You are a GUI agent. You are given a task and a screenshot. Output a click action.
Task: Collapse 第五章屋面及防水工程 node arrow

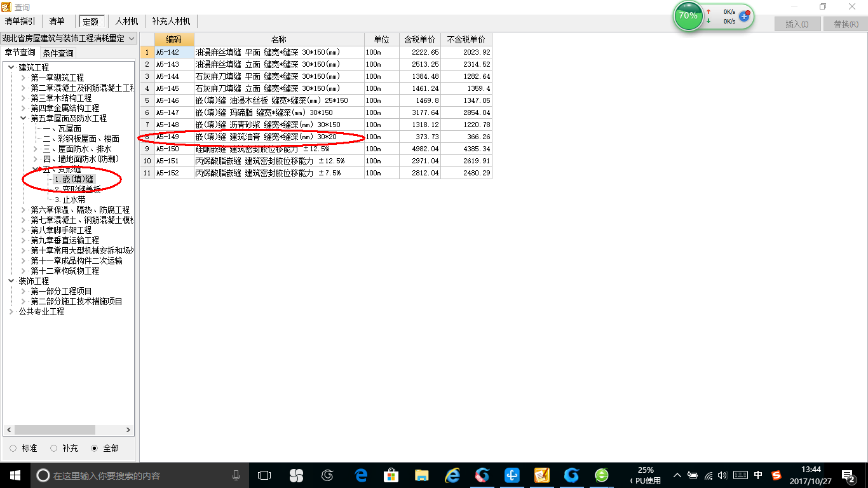(24, 118)
